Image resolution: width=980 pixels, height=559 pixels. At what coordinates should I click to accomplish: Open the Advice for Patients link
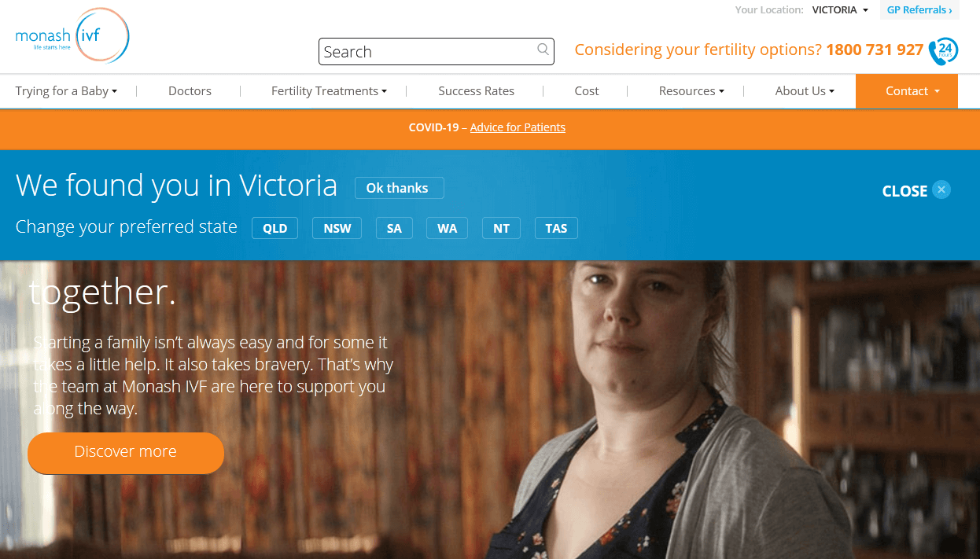(518, 127)
